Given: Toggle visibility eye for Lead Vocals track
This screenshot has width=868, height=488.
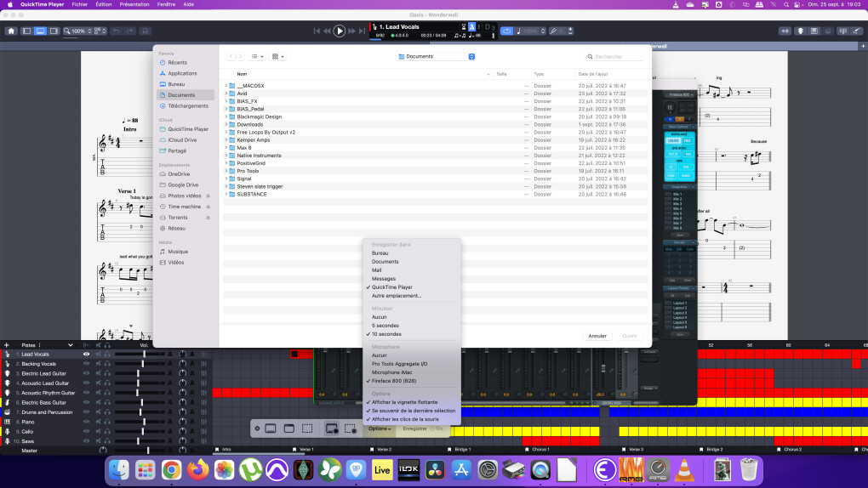Looking at the screenshot, I should click(x=86, y=355).
